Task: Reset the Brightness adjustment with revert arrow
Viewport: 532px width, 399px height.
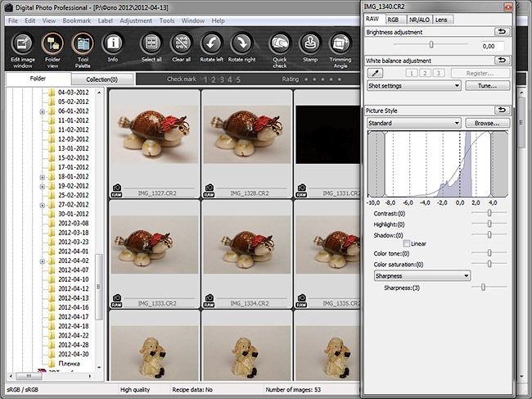Action: click(503, 32)
